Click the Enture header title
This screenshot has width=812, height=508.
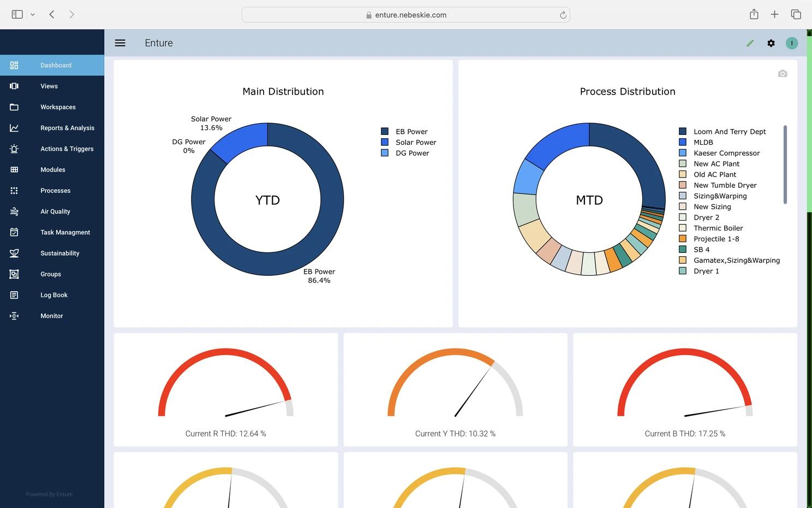159,43
